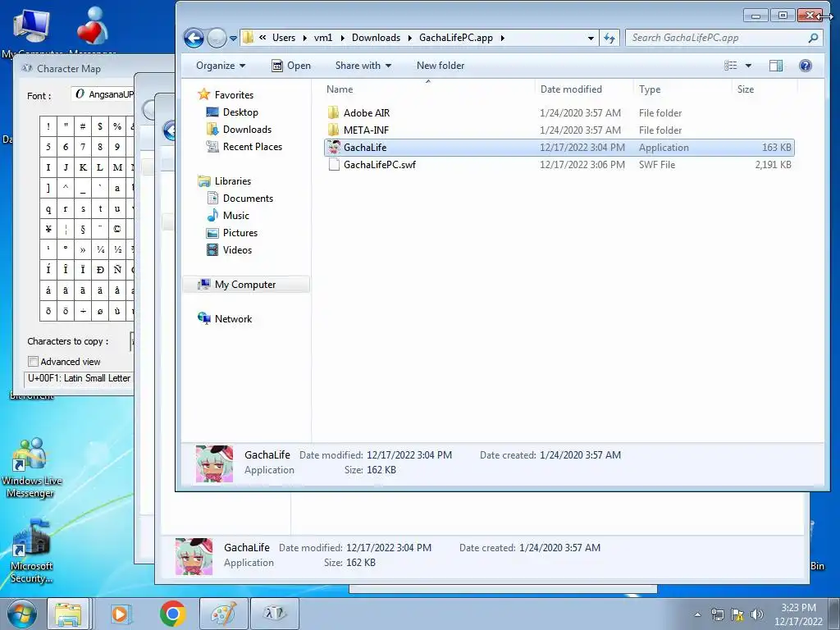Sort files by Name column
The image size is (840, 630).
(428, 89)
